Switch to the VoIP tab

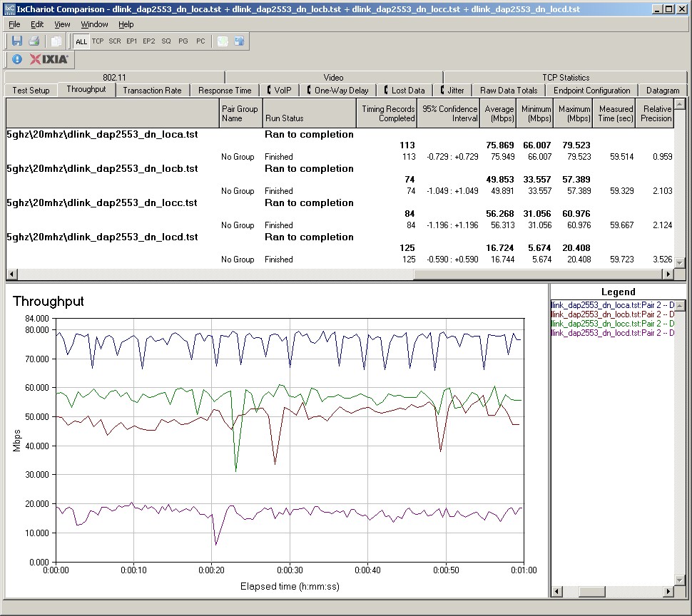[280, 91]
